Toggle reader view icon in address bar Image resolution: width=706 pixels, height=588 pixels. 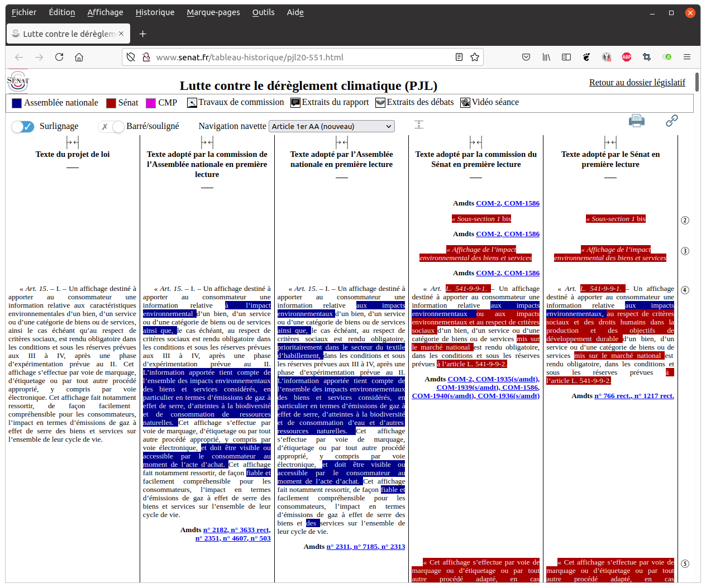point(459,57)
